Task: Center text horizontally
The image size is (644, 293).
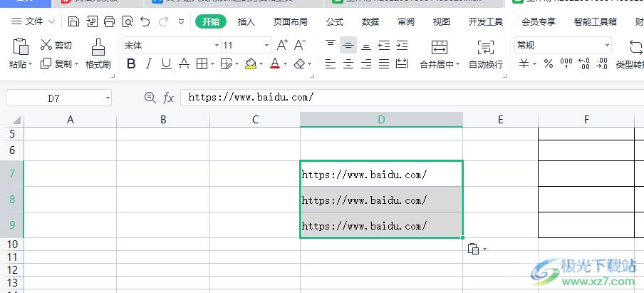Action: pos(348,63)
